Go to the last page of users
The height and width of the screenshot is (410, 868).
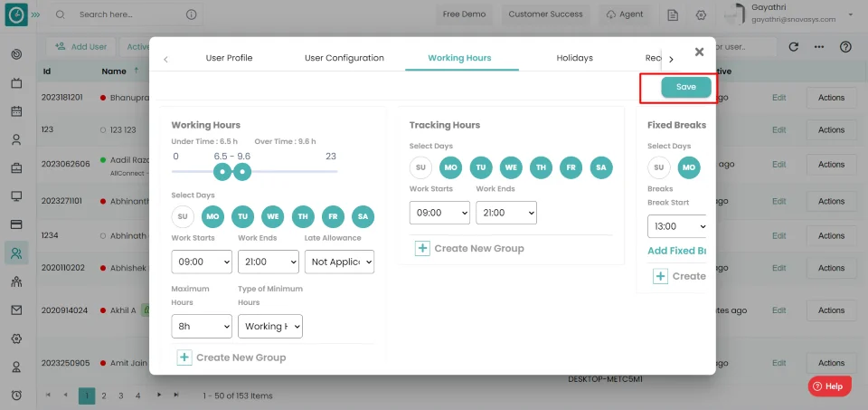click(176, 395)
